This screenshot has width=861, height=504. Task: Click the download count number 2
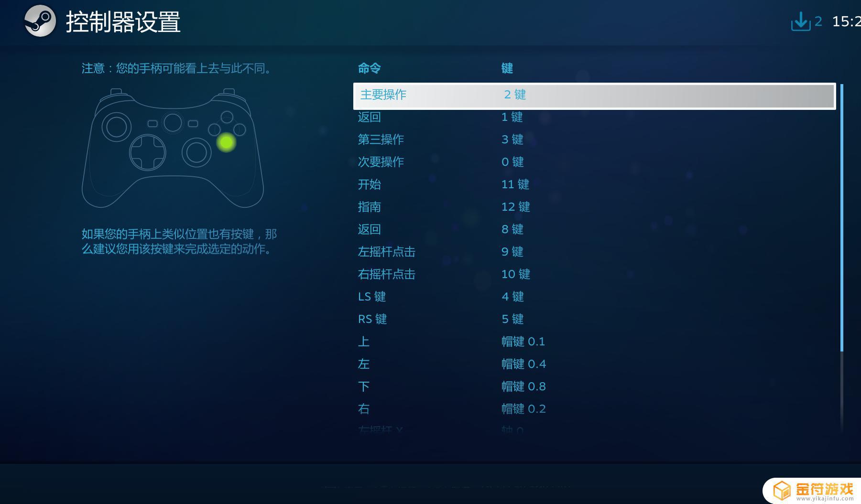(818, 21)
